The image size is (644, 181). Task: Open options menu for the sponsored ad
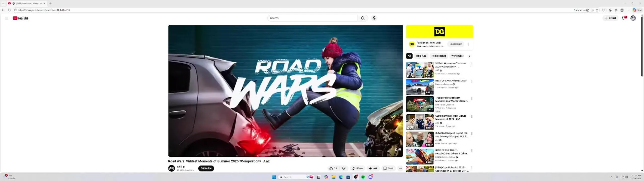pos(469,44)
